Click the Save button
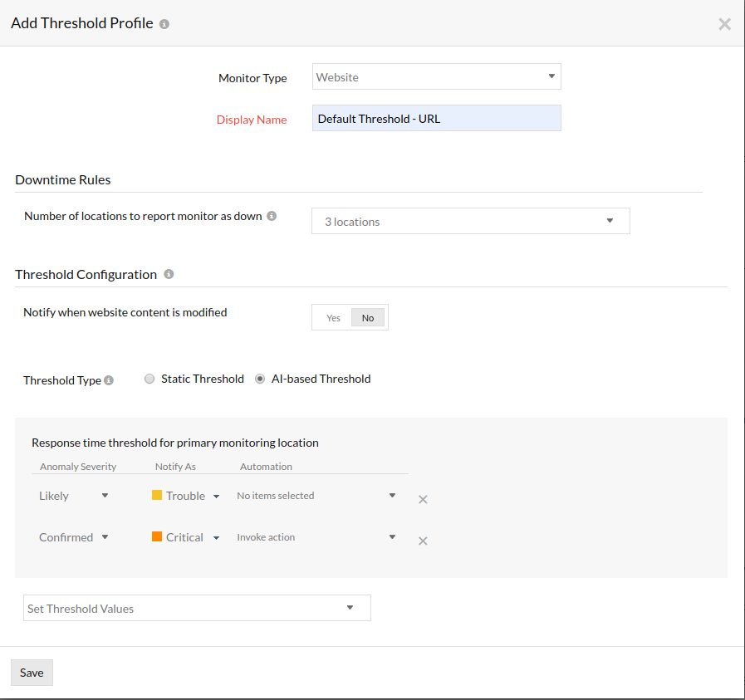 click(x=32, y=673)
